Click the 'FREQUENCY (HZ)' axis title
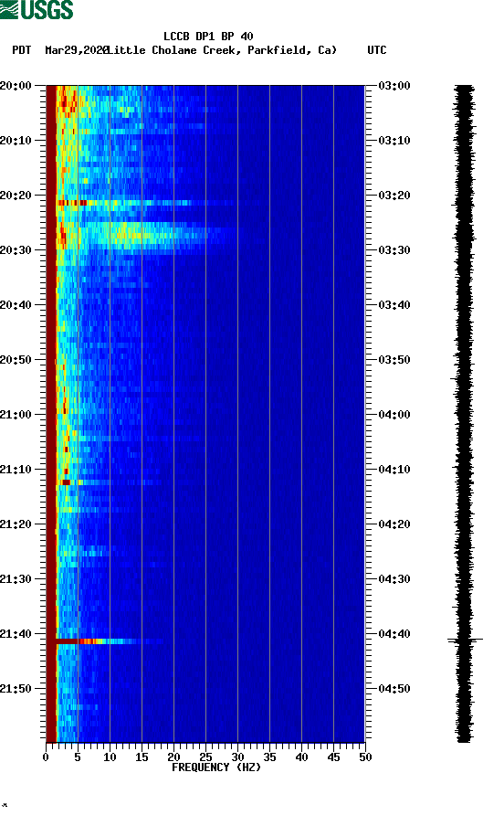The width and height of the screenshot is (504, 815). [x=216, y=767]
